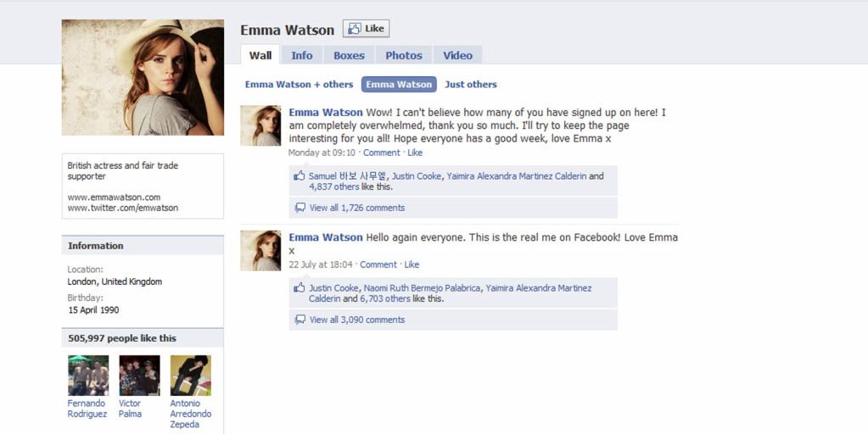The width and height of the screenshot is (868, 434).
Task: Click Like link under 22 July post
Action: (412, 264)
